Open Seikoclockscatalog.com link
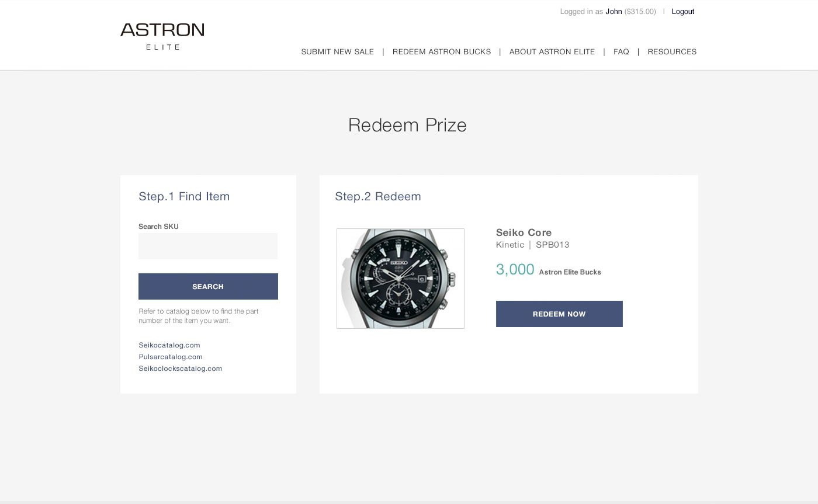The width and height of the screenshot is (818, 504). (181, 369)
